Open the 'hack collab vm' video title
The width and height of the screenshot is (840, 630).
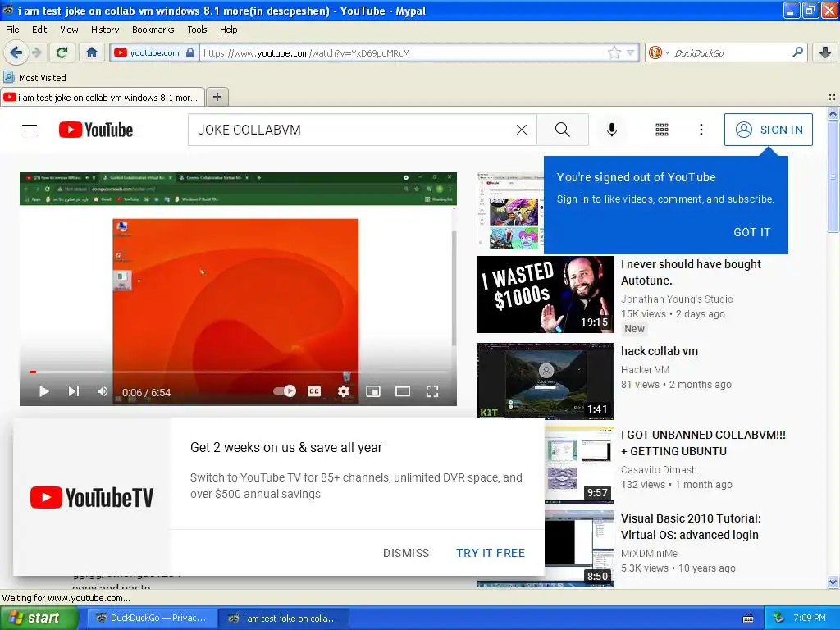click(x=660, y=351)
